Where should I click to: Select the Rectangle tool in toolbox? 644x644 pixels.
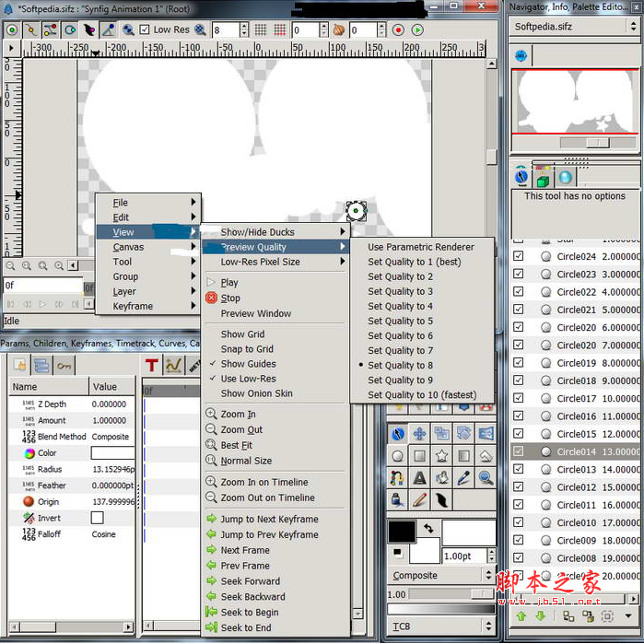coord(419,456)
